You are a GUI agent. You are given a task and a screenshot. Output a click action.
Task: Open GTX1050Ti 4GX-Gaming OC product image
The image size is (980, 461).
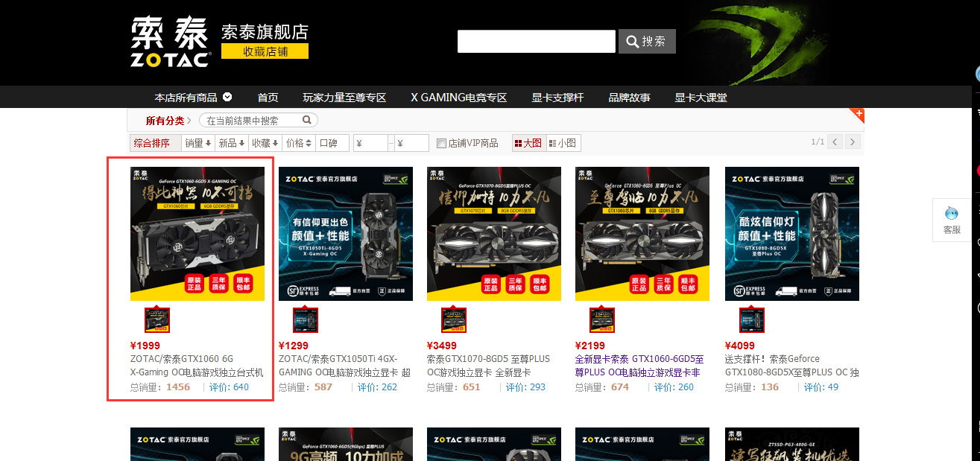[x=346, y=234]
